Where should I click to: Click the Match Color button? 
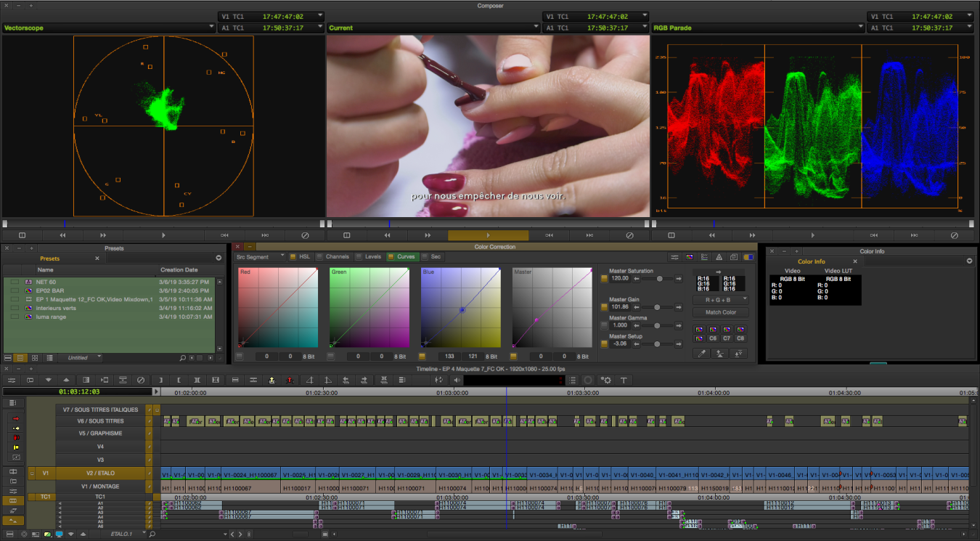[x=720, y=312]
